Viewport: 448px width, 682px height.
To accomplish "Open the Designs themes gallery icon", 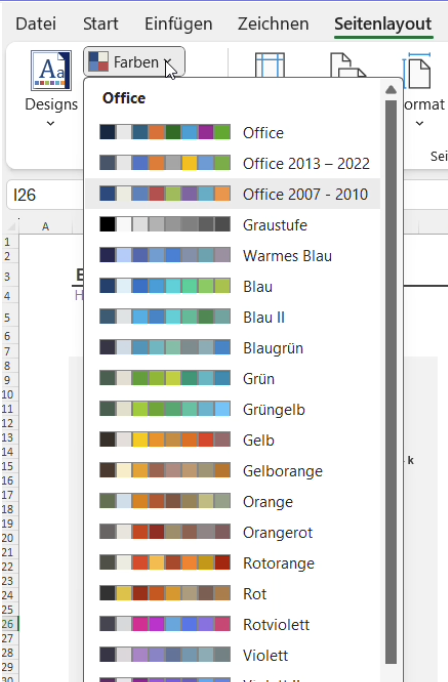I will point(51,70).
